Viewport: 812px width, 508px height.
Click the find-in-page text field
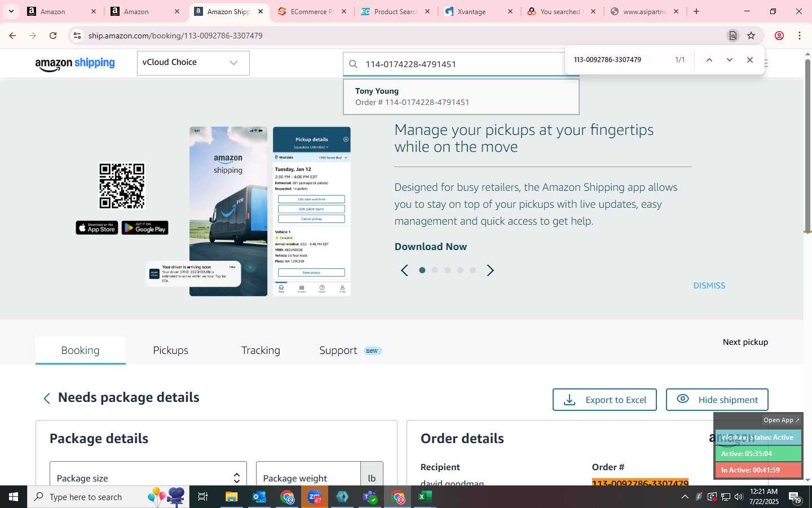tap(620, 60)
